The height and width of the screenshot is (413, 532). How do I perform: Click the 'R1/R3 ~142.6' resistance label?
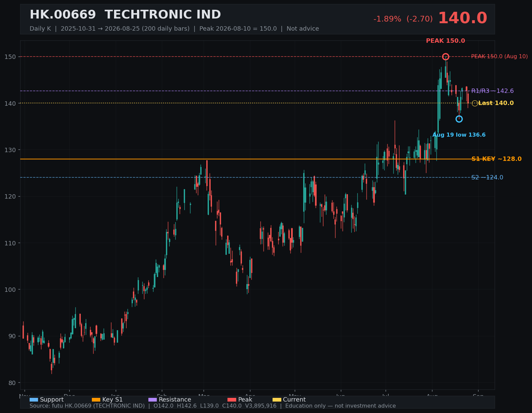[x=493, y=91]
